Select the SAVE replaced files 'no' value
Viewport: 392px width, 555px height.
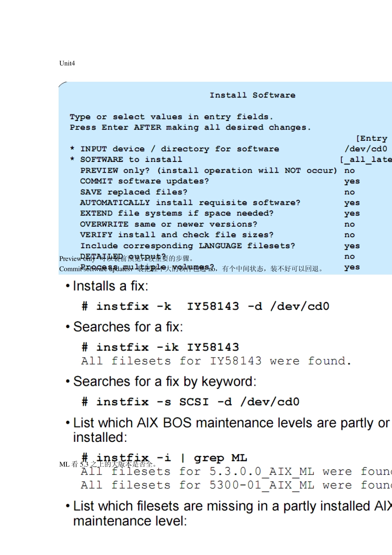pos(349,192)
